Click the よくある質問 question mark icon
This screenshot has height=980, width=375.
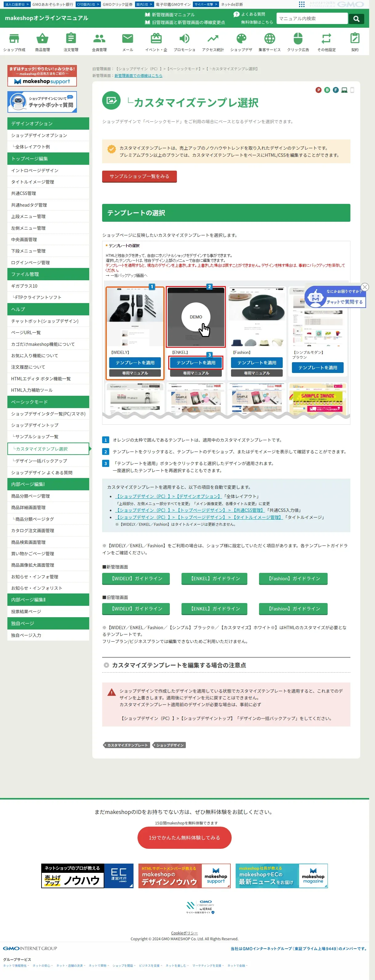(x=236, y=14)
